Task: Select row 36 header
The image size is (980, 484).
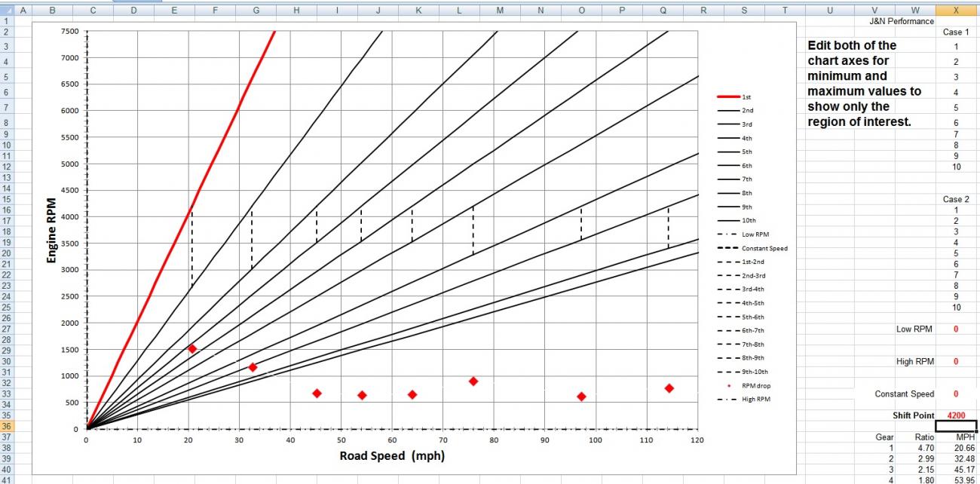Action: [8, 426]
